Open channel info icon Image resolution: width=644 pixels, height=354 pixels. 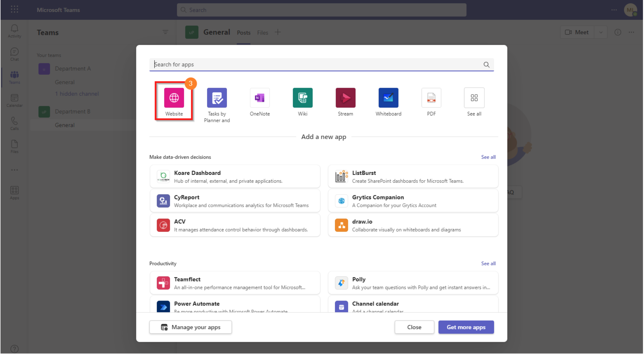[x=617, y=32]
